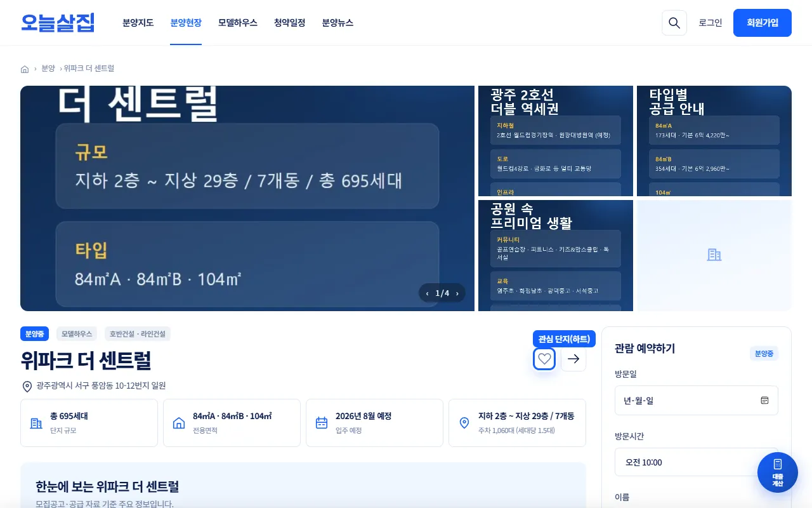Show the previous gallery image
The height and width of the screenshot is (508, 812).
(x=427, y=293)
